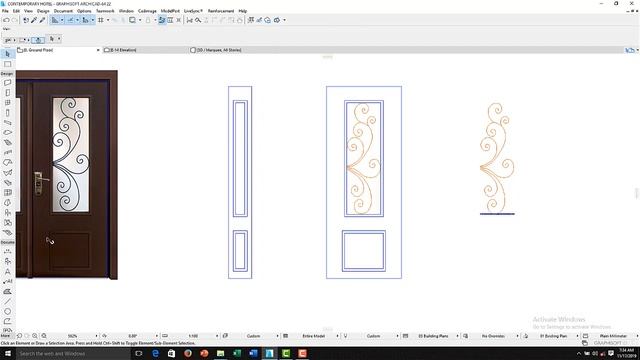640x360 pixels.
Task: Select the Dimension tool in the toolbox
Action: 7,251
